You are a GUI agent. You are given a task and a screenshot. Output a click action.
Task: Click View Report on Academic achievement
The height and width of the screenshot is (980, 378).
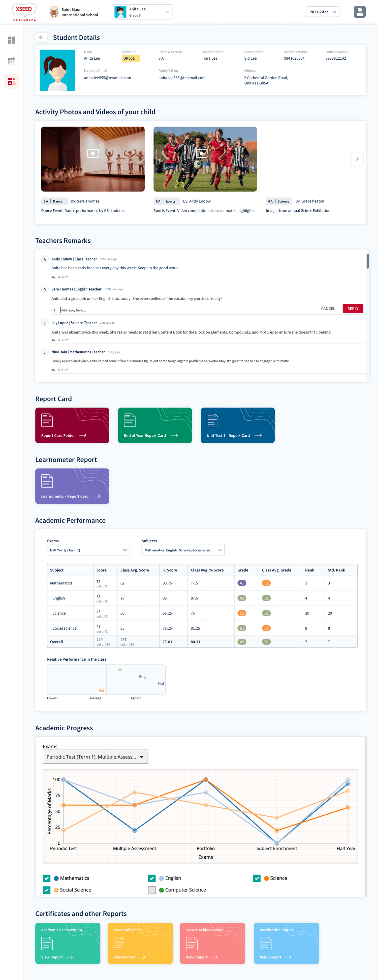pyautogui.click(x=57, y=957)
